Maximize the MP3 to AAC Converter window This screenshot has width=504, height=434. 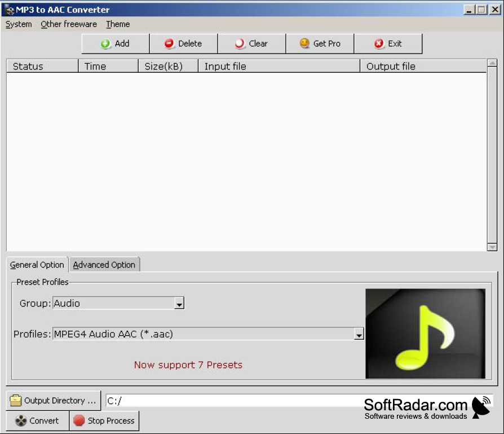pos(481,10)
